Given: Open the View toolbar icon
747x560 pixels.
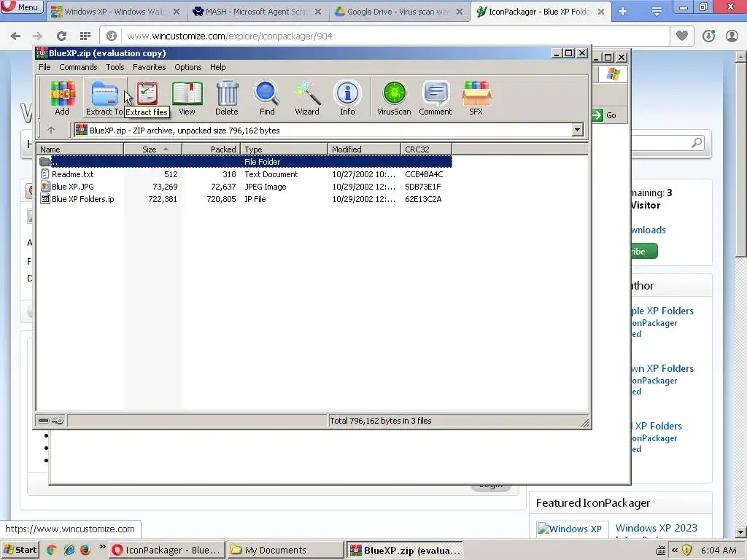Looking at the screenshot, I should point(187,98).
